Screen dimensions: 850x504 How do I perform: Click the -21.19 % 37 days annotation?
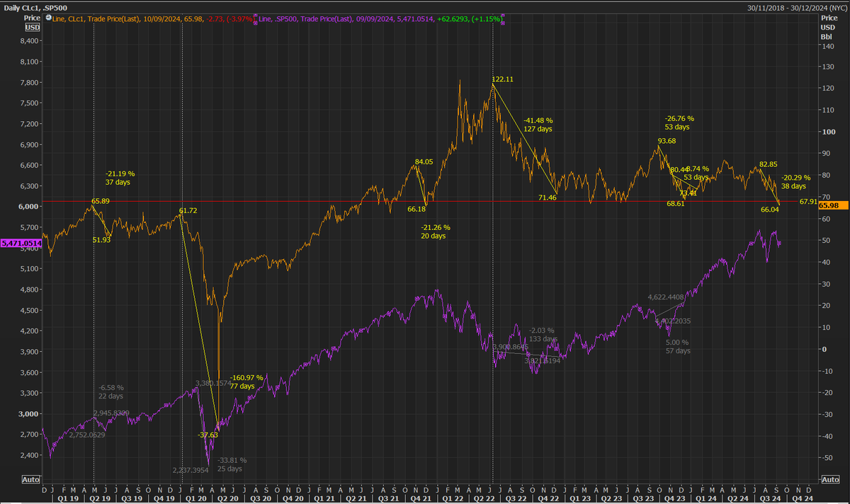(x=120, y=177)
